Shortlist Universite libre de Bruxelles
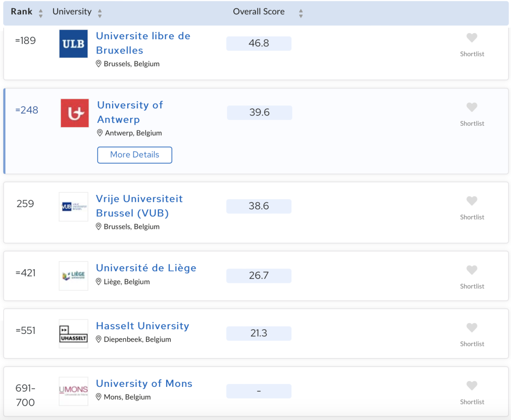 coord(472,37)
